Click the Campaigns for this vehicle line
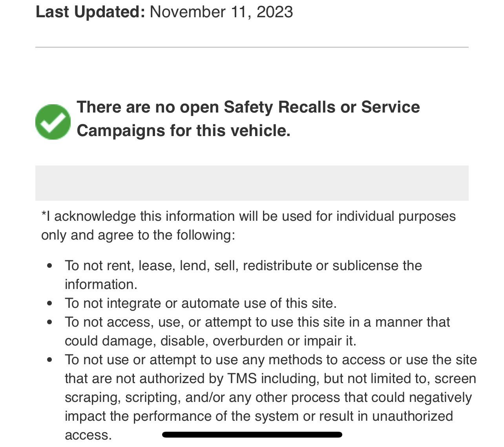The image size is (504, 447). pos(183,130)
